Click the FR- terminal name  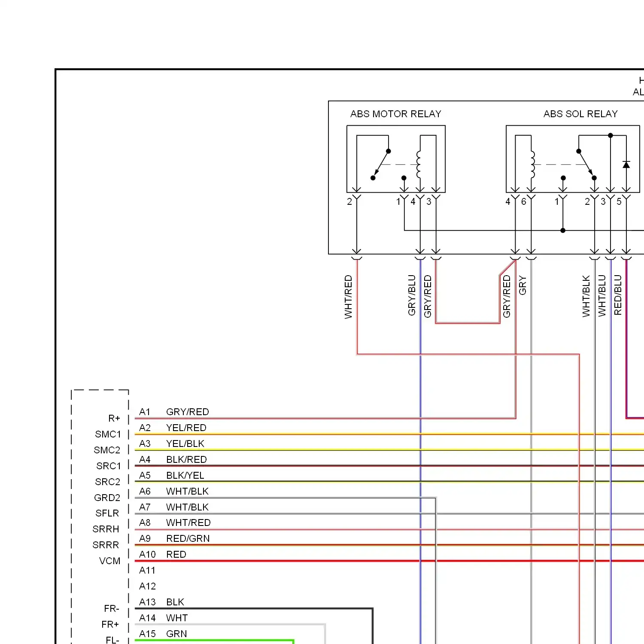[112, 608]
